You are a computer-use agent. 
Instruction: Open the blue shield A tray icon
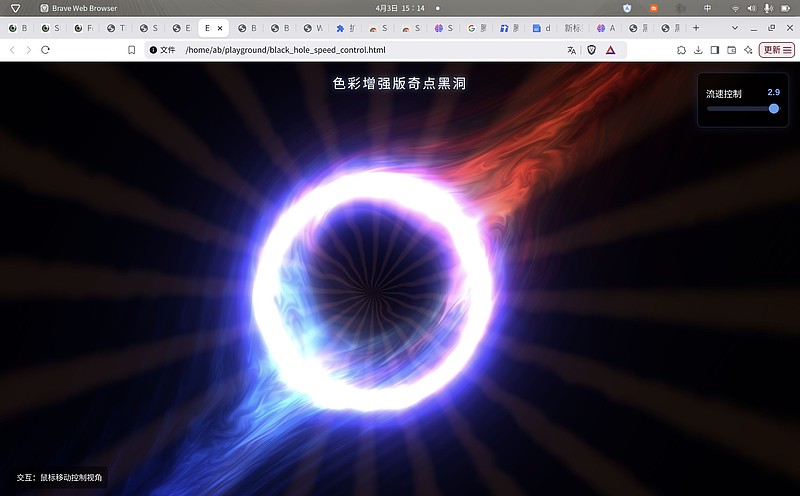coord(627,8)
